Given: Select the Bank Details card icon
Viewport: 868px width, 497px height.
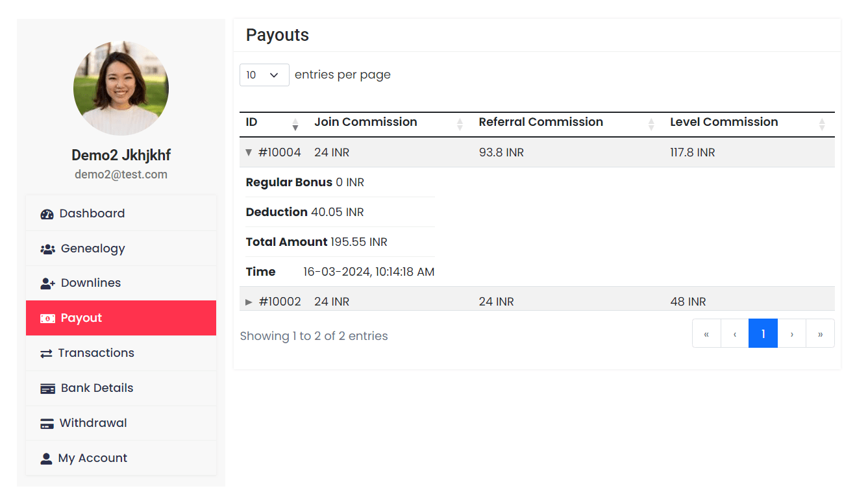Looking at the screenshot, I should coord(47,387).
